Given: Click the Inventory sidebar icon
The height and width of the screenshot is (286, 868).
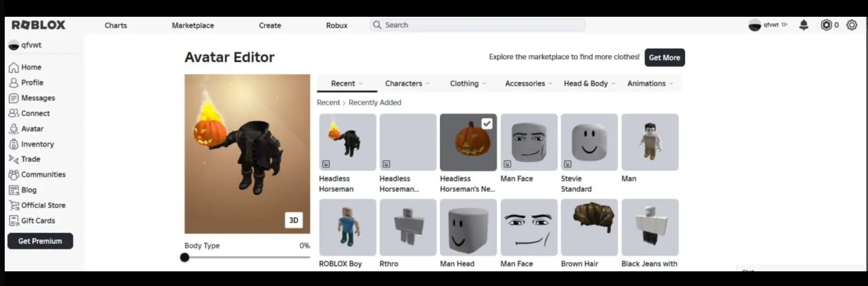Looking at the screenshot, I should [x=14, y=145].
